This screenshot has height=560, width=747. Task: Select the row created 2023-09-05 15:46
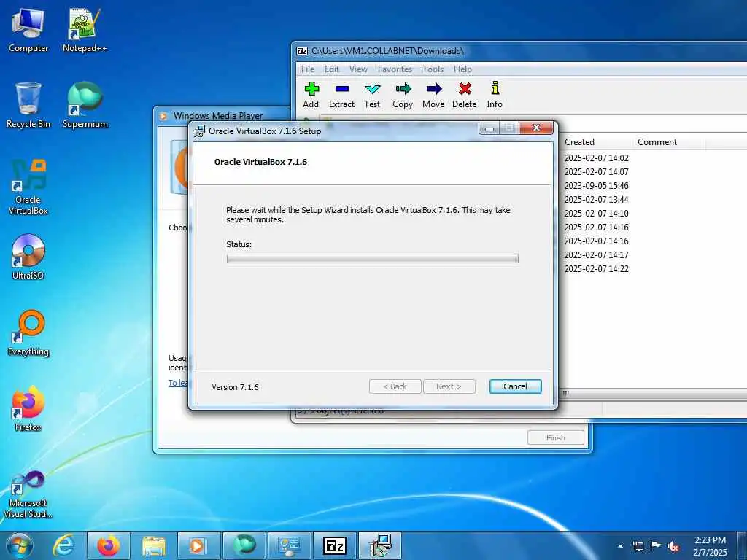597,186
